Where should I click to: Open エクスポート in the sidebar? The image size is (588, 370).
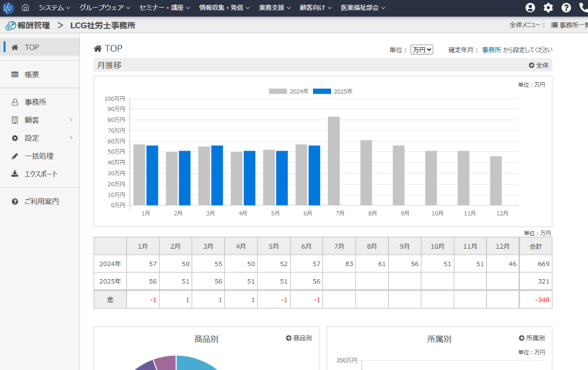[x=40, y=174]
